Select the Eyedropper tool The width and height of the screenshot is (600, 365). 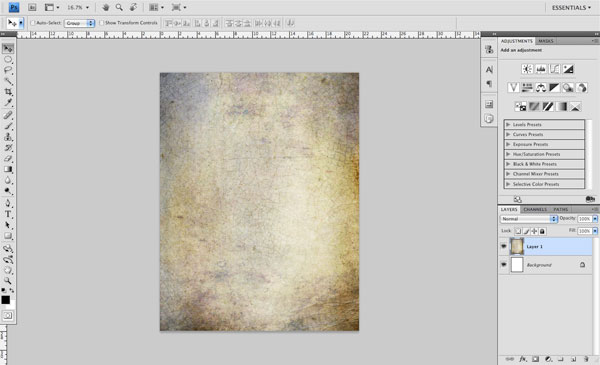(x=8, y=103)
